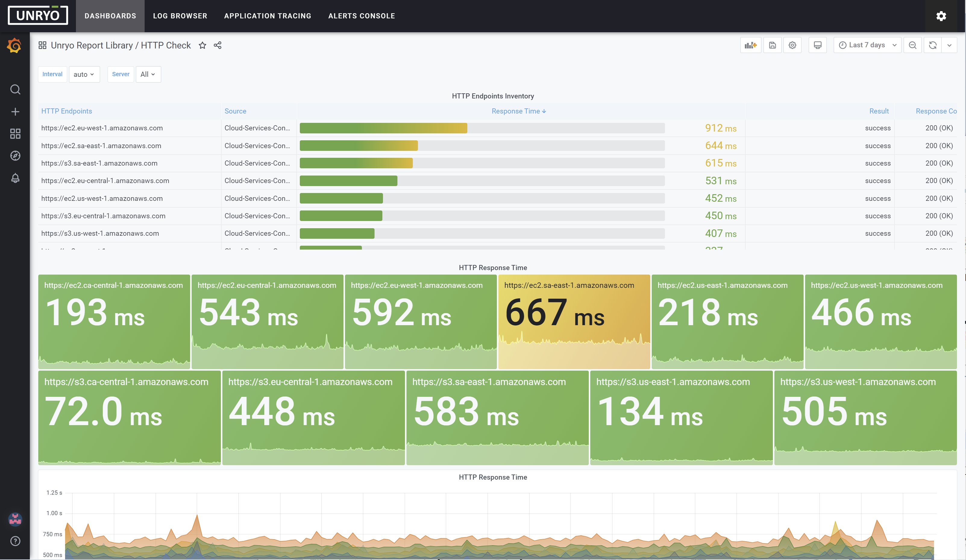Click the Unryo Report Library breadcrumb link
This screenshot has height=560, width=966.
[92, 45]
